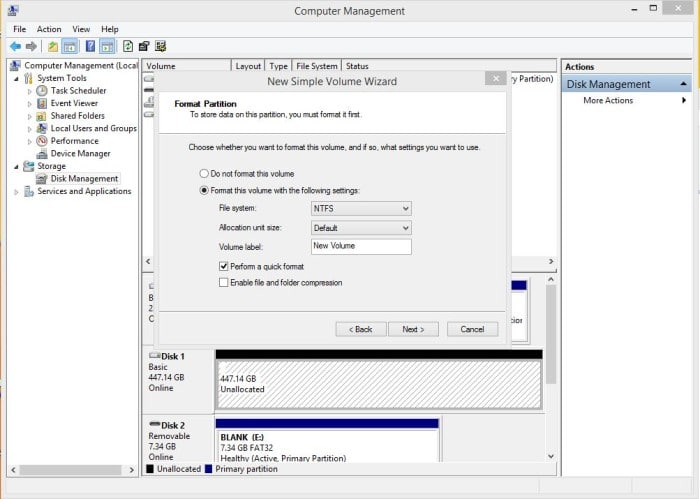Expand Services and Applications node
The height and width of the screenshot is (499, 700).
tap(17, 191)
